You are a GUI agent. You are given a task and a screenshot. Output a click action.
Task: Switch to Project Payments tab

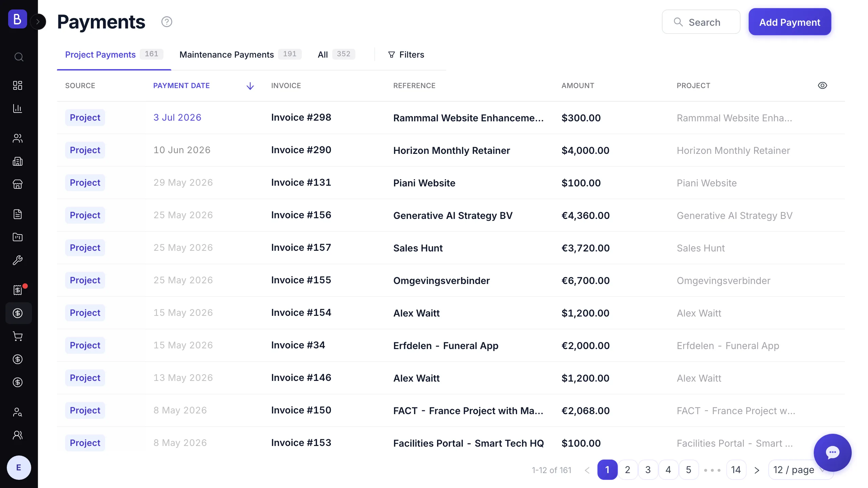point(114,55)
